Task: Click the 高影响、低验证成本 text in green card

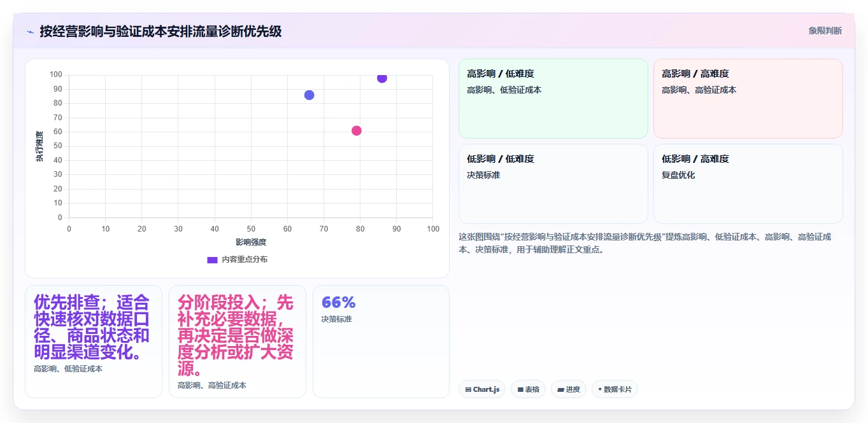Action: click(x=504, y=90)
